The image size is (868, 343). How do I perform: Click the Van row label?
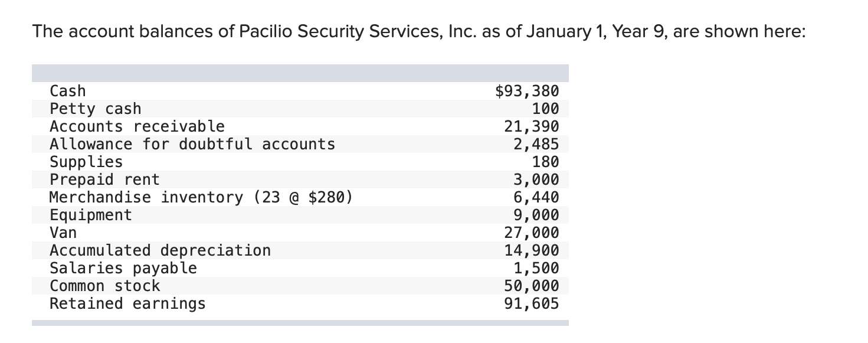click(63, 233)
